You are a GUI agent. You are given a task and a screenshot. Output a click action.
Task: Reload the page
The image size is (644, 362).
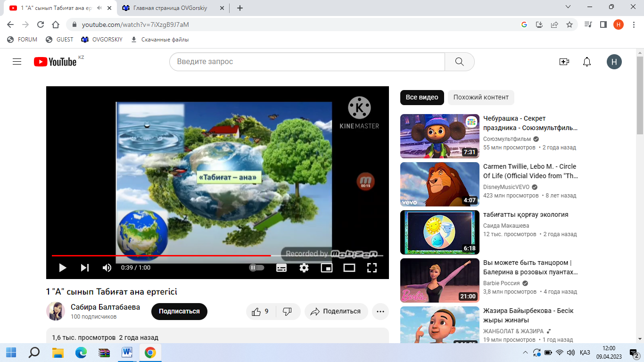pos(41,25)
